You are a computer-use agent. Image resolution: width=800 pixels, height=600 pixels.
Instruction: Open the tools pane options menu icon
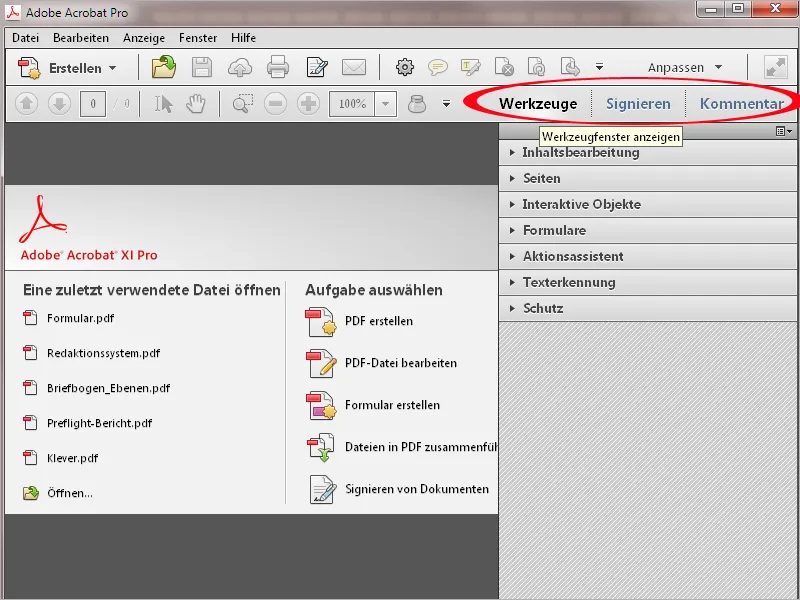pyautogui.click(x=784, y=132)
